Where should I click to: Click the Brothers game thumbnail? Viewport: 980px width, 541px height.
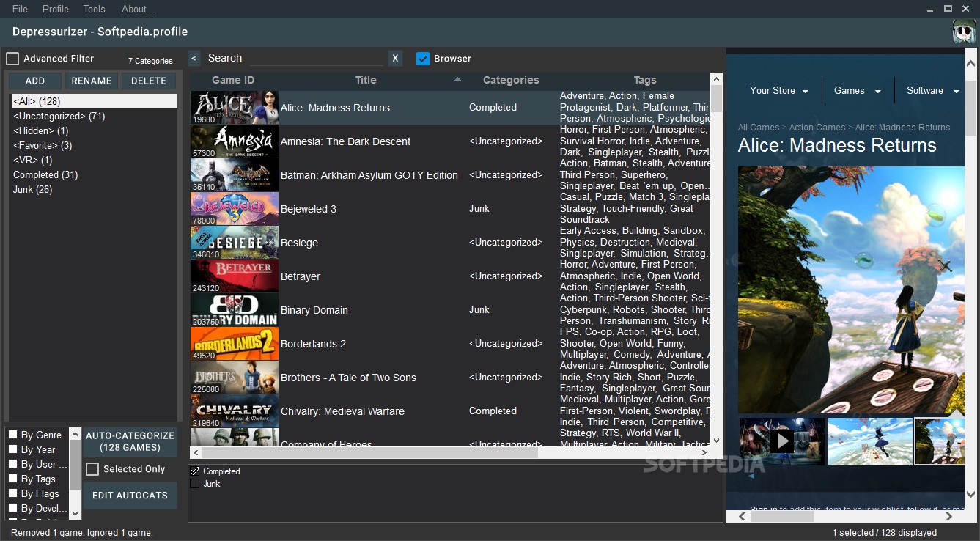pyautogui.click(x=235, y=378)
